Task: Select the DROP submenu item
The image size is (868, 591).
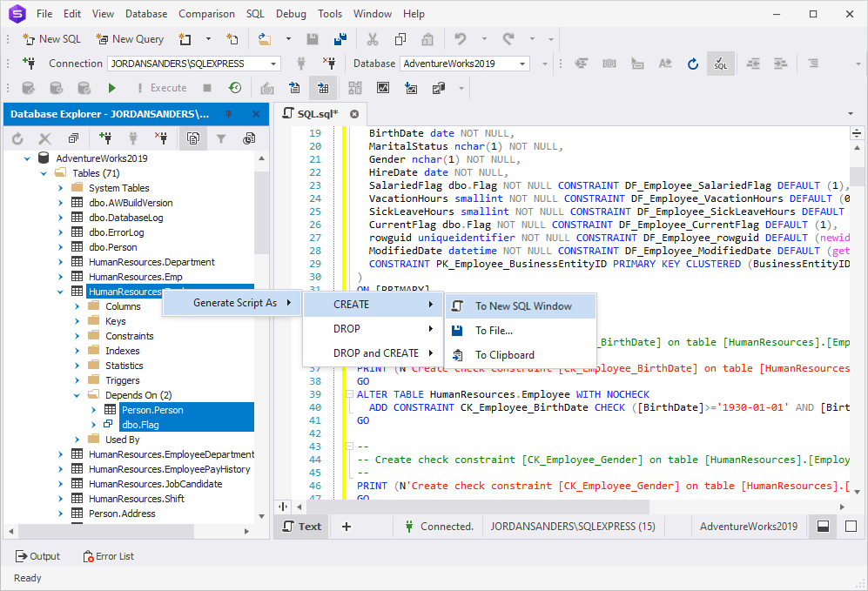Action: [373, 329]
